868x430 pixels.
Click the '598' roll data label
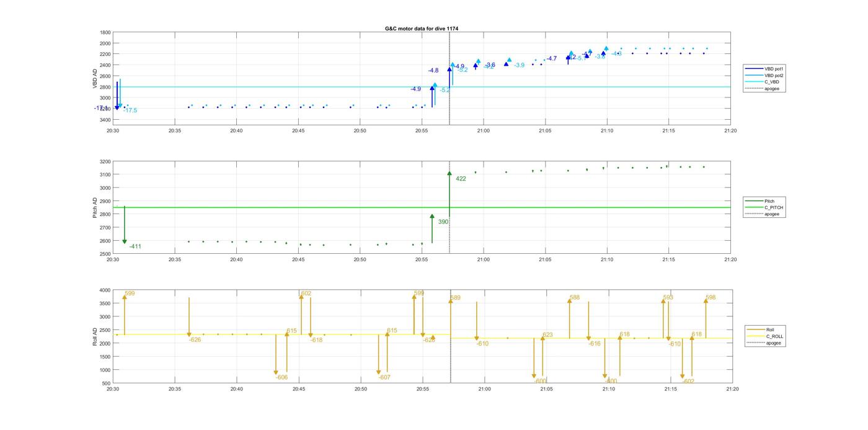(711, 298)
